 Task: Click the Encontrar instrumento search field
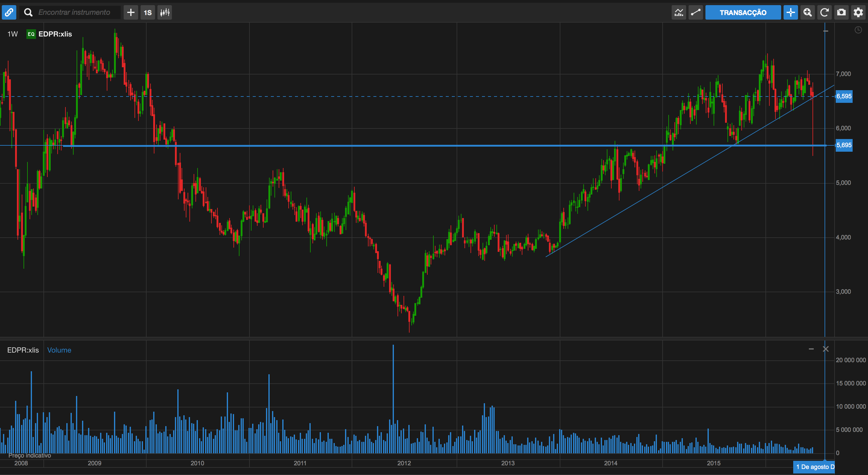(74, 12)
